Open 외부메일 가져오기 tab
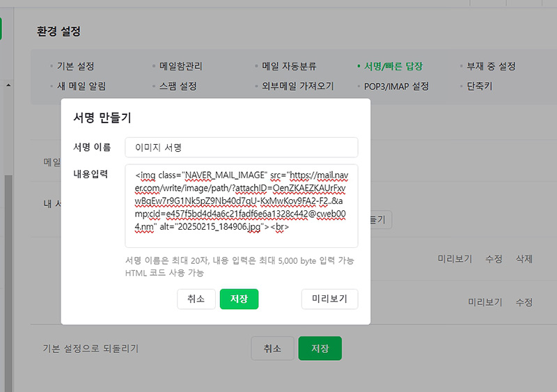Screen dimensions: 557x392 298,86
